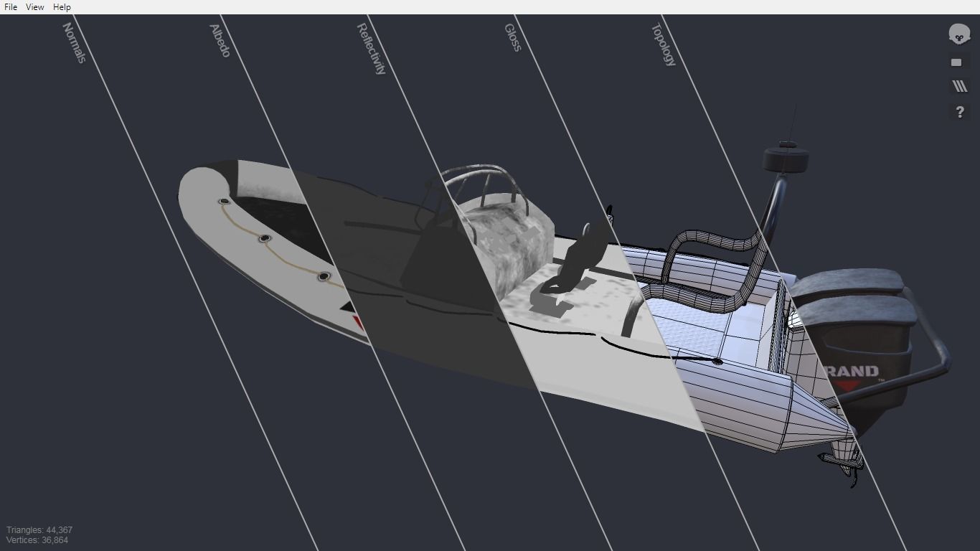Click the Vertices: 36,864 count text

click(37, 540)
